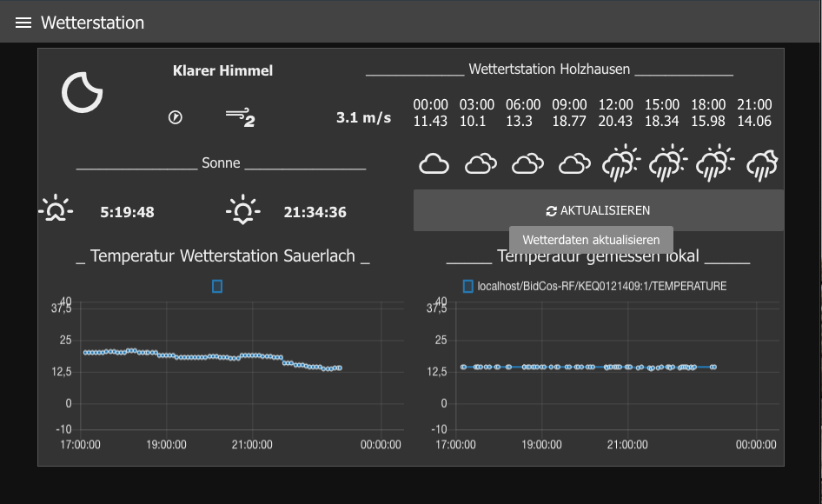Toggle the local temperature chart legend swatch
This screenshot has width=822, height=504.
tap(468, 286)
